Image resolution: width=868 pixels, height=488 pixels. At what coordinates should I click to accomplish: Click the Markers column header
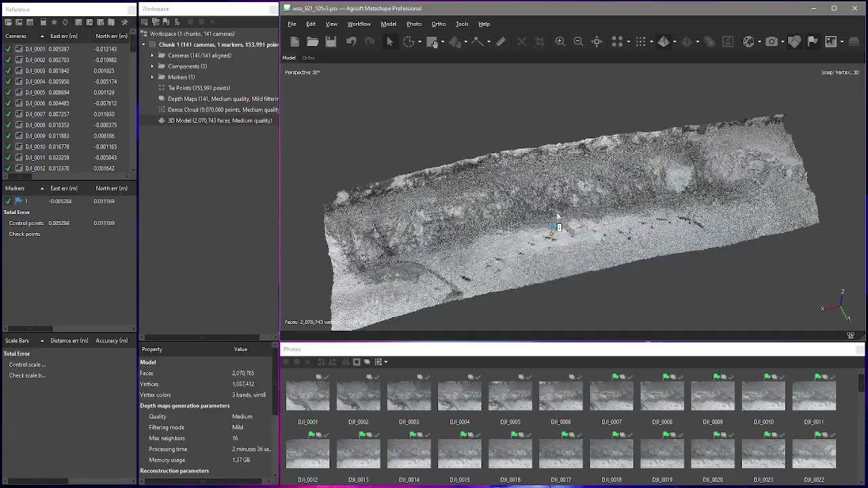(24, 188)
